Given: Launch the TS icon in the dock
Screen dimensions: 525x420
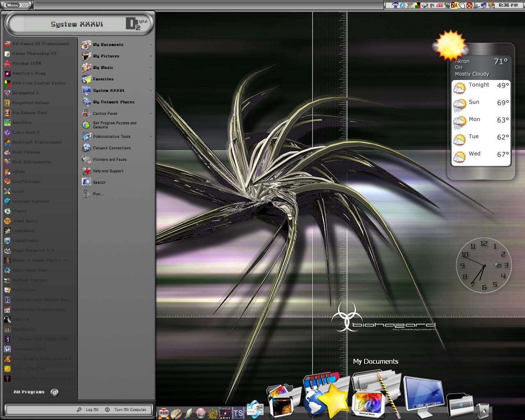Looking at the screenshot, I should tap(238, 413).
